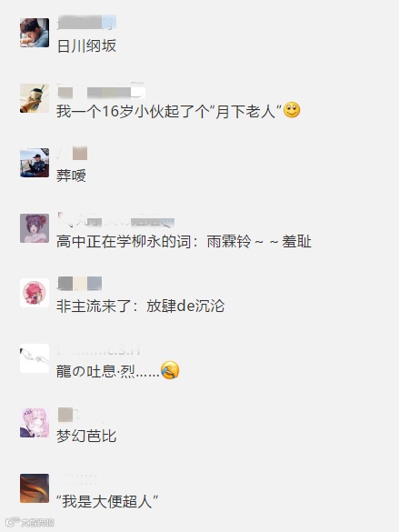
Task: Open the blurred username above "日川纲坂"
Action: [86, 23]
